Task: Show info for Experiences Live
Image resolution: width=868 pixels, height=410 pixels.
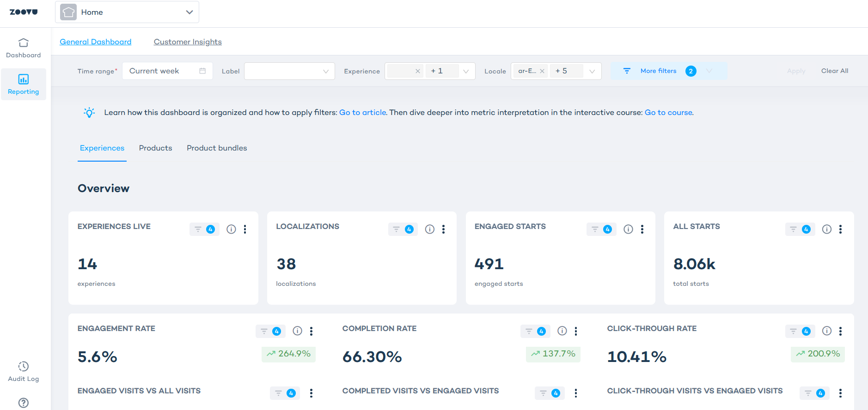Action: (231, 229)
